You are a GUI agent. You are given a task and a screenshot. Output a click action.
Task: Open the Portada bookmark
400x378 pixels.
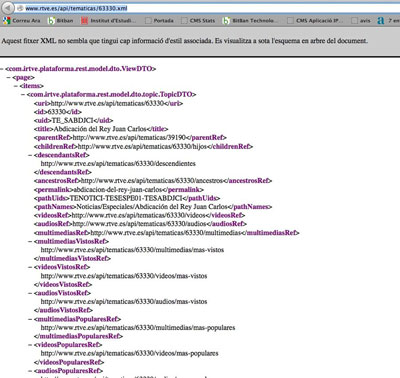point(159,21)
